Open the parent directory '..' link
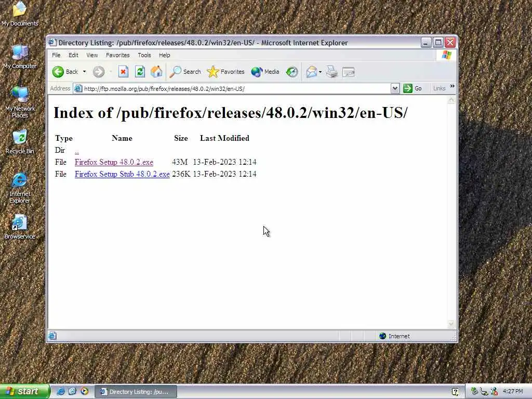532x399 pixels. pyautogui.click(x=77, y=150)
